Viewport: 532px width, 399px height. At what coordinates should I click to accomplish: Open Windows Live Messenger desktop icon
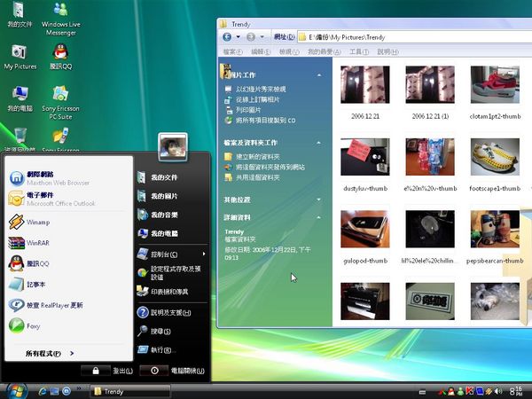(x=60, y=19)
